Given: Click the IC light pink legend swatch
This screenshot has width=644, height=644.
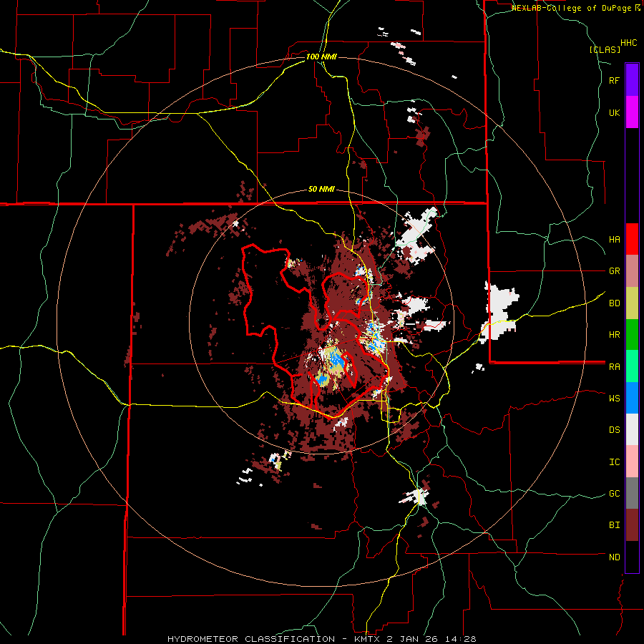Looking at the screenshot, I should 632,462.
